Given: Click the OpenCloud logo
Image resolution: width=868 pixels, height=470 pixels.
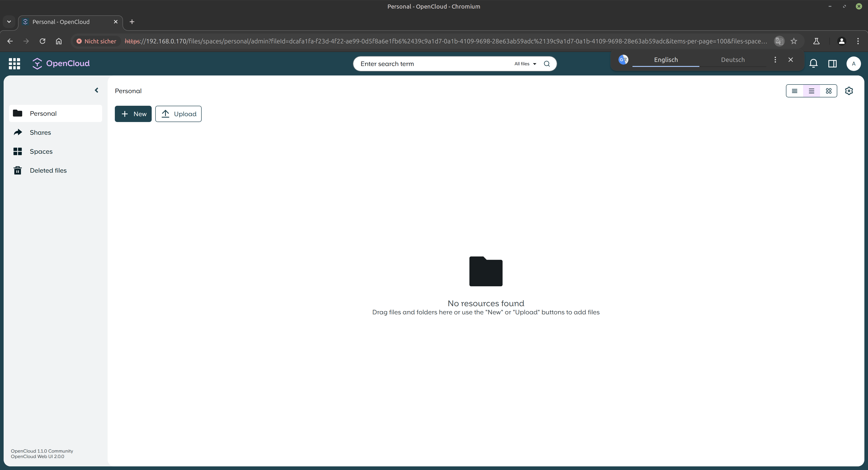Looking at the screenshot, I should [x=61, y=63].
